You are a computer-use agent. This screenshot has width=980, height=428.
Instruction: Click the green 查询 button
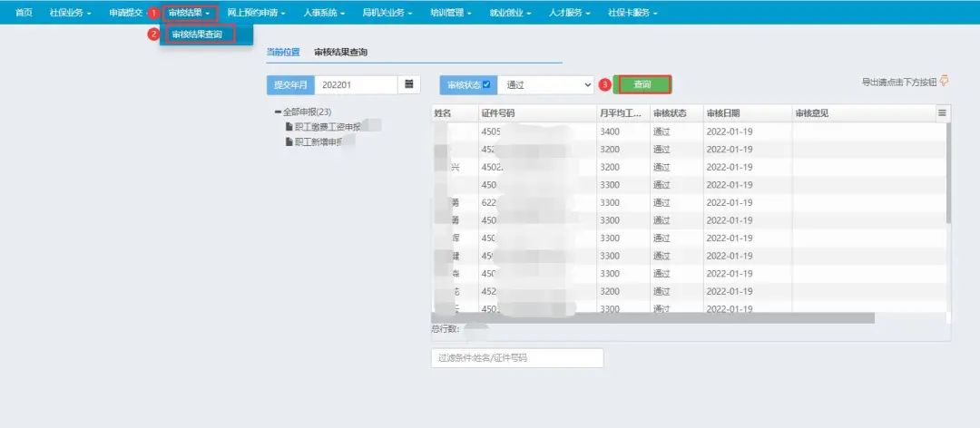click(x=642, y=84)
